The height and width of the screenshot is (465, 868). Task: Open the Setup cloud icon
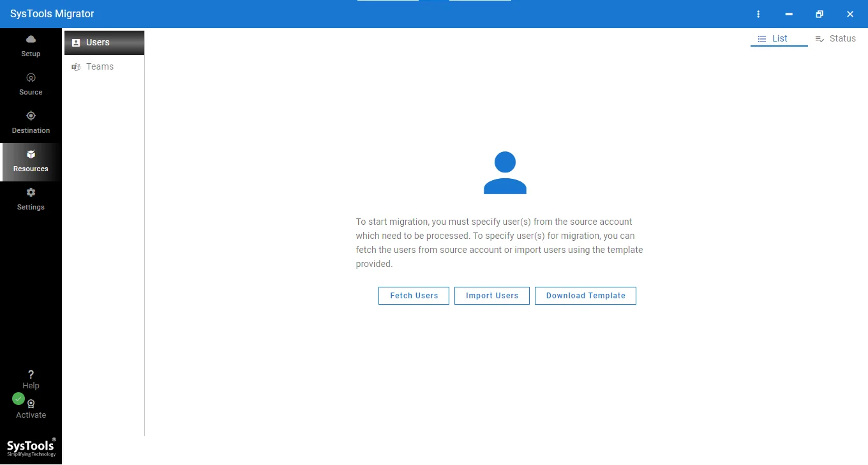click(31, 40)
